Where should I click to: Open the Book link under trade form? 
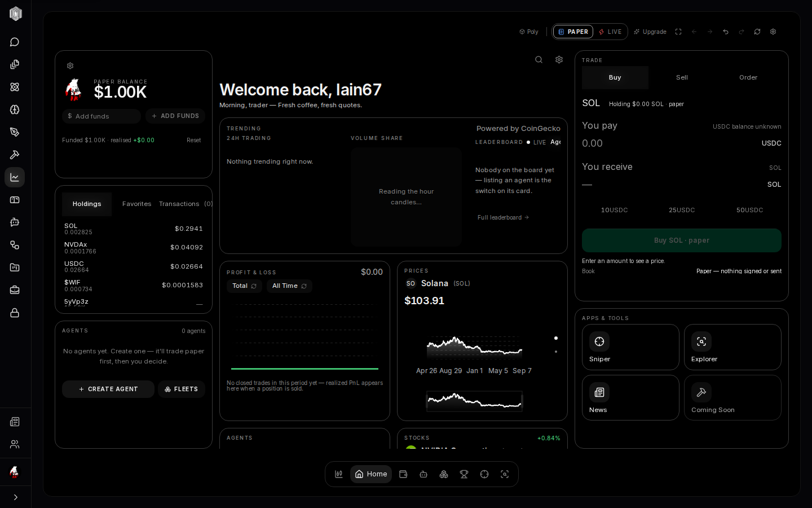pyautogui.click(x=588, y=271)
